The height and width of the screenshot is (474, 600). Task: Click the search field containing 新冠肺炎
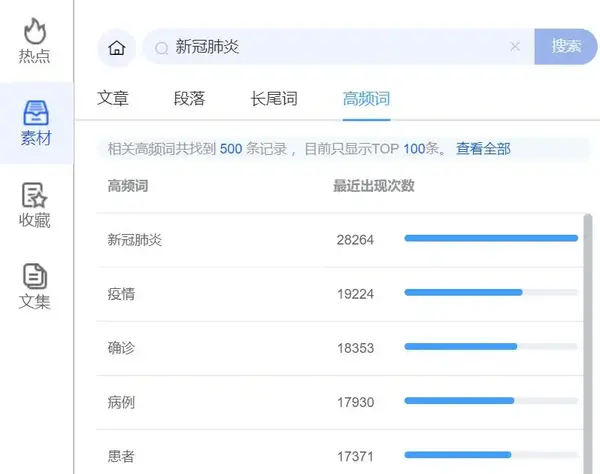pos(339,47)
